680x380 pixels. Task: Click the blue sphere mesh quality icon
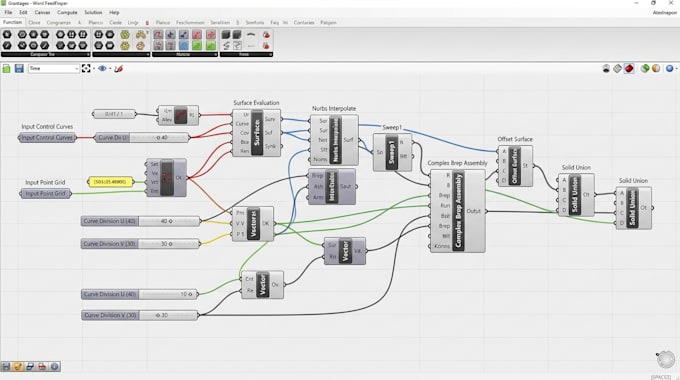click(x=670, y=69)
